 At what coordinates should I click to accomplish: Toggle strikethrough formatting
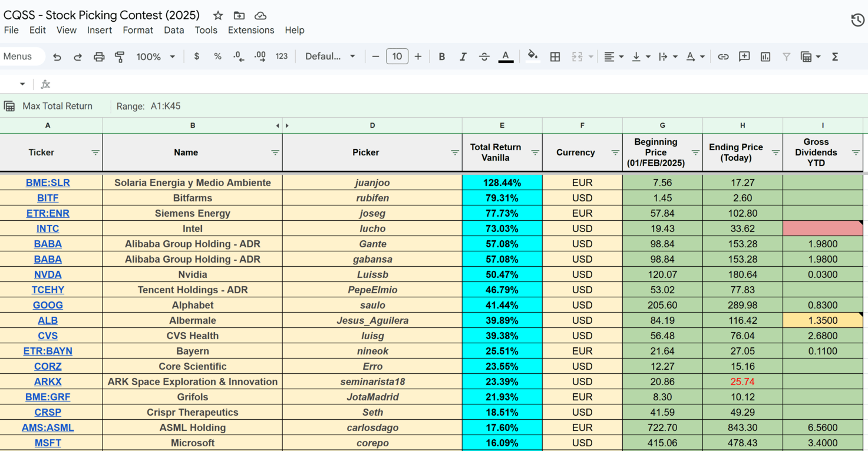click(x=484, y=57)
